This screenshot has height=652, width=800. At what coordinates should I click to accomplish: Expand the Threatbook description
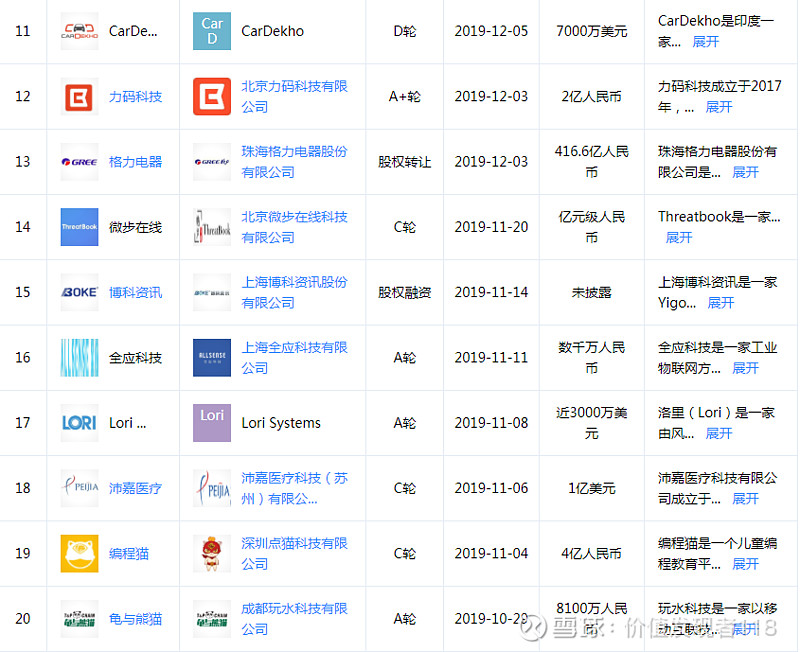[x=679, y=238]
